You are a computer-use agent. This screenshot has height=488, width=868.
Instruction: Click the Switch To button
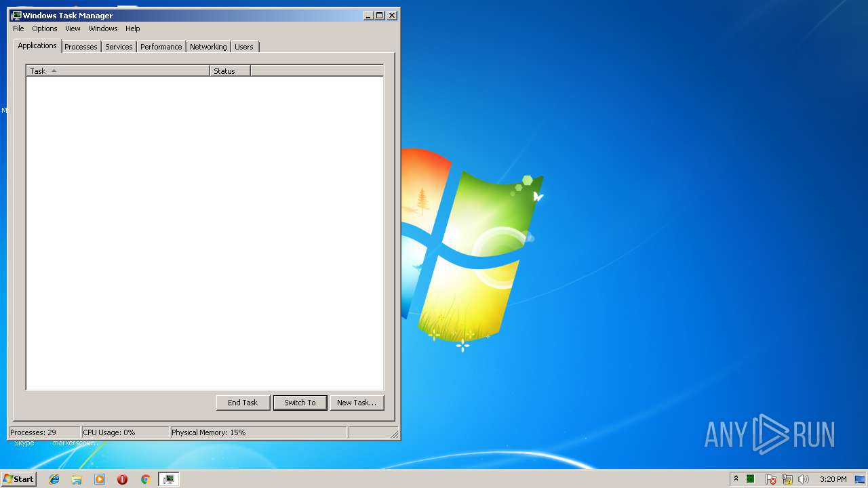[300, 403]
